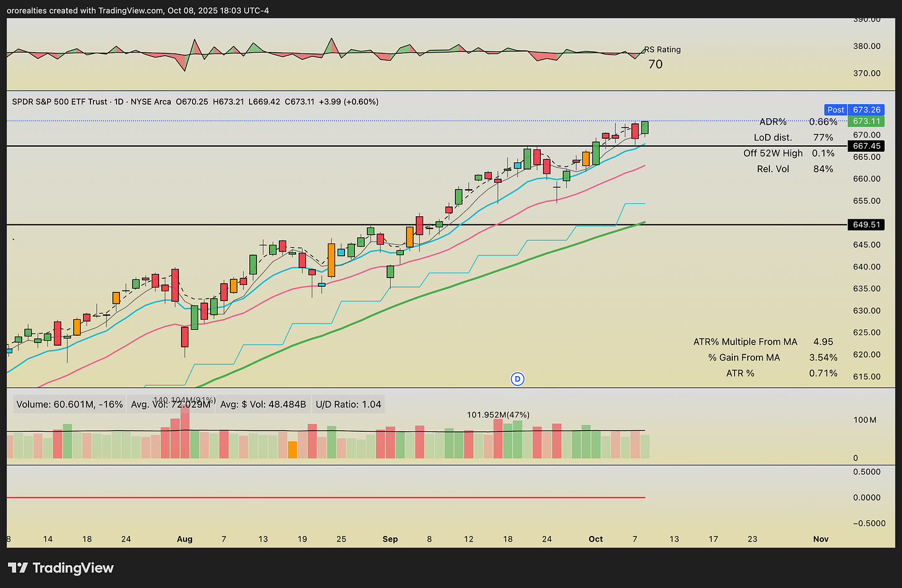Click the open value O670.25

point(192,102)
